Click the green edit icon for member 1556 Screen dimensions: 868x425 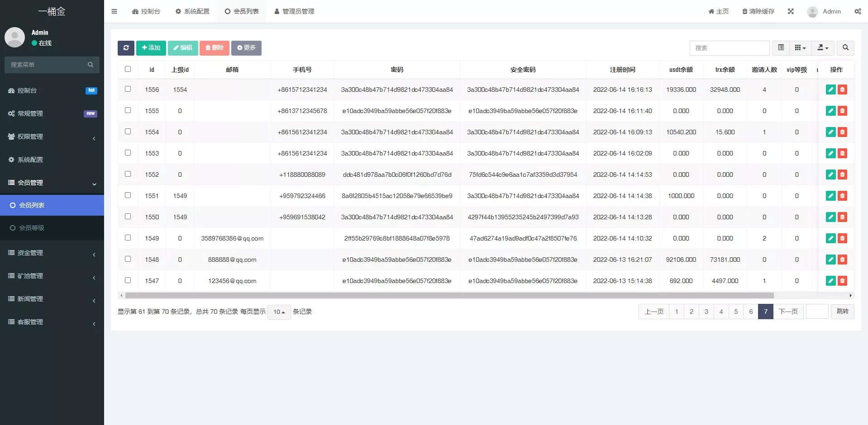[830, 90]
